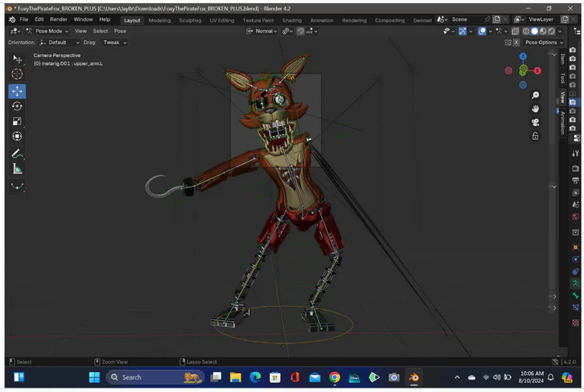This screenshot has height=392, width=584.
Task: Open the editor type dropdown
Action: pos(15,31)
